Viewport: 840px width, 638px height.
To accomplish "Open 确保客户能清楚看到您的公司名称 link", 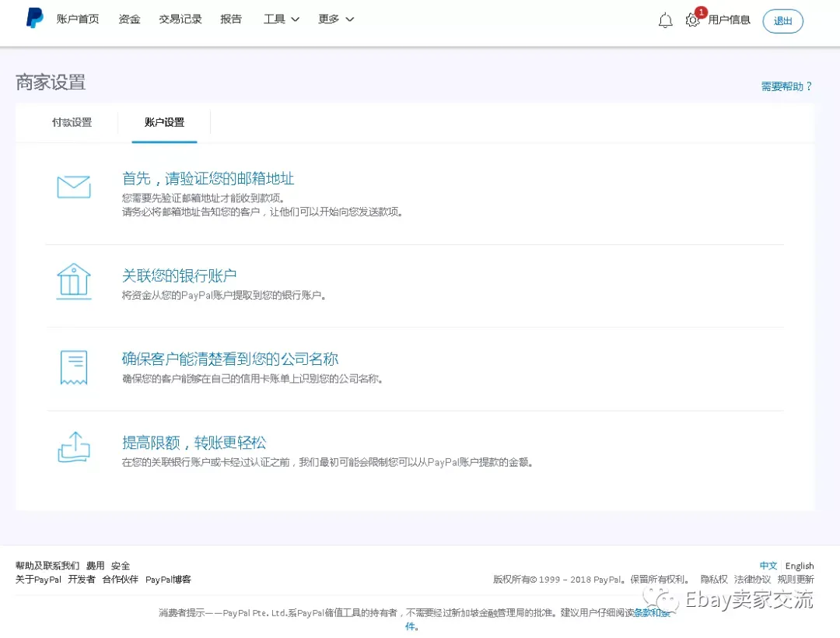I will [x=229, y=359].
